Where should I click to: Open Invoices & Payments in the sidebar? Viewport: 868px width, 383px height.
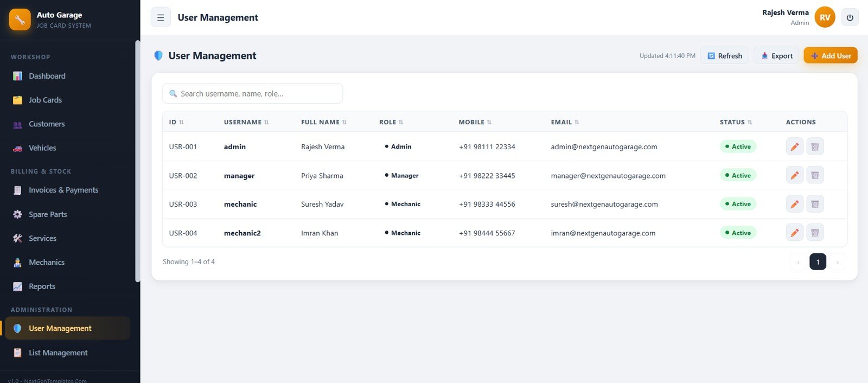[67, 190]
